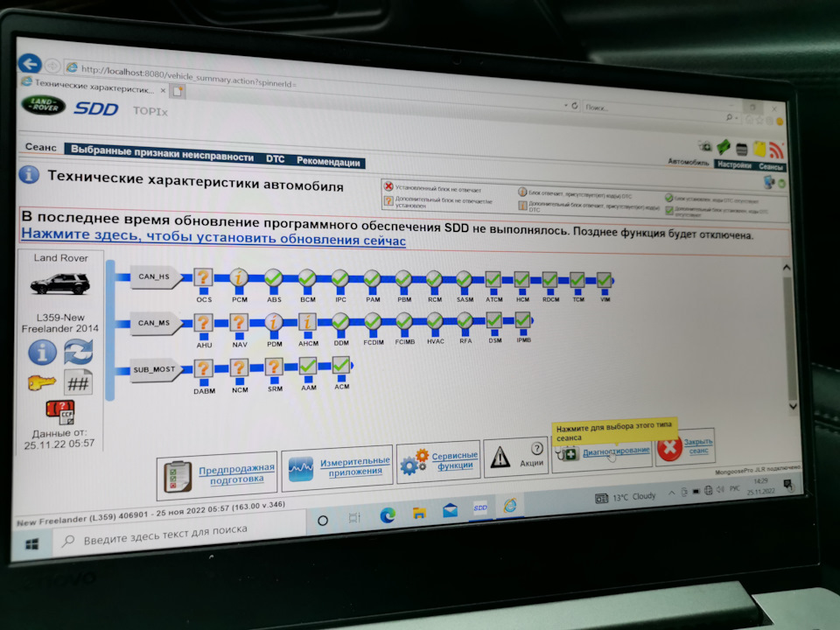The height and width of the screenshot is (630, 840).
Task: Open Измерительные приложения button
Action: [338, 467]
